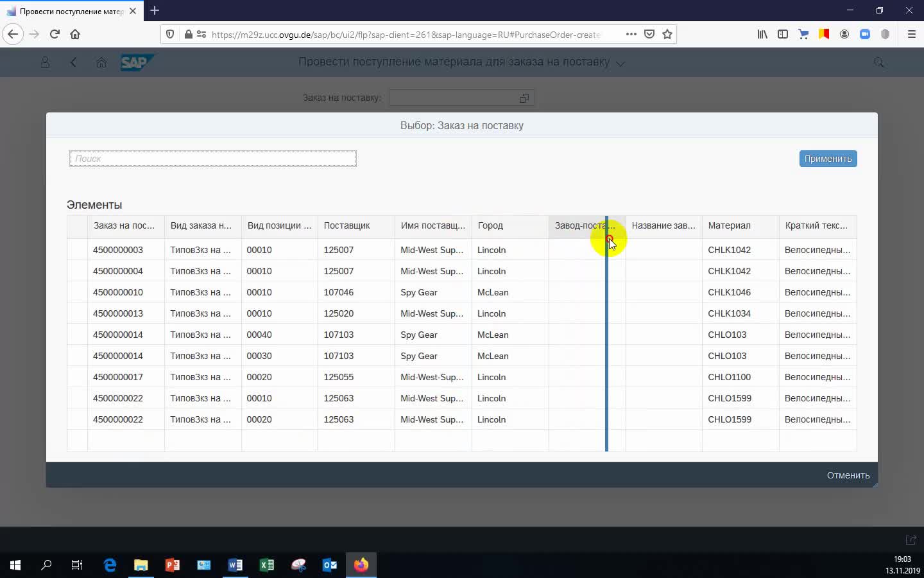Open File Explorer from taskbar
This screenshot has width=924, height=578.
pos(141,565)
